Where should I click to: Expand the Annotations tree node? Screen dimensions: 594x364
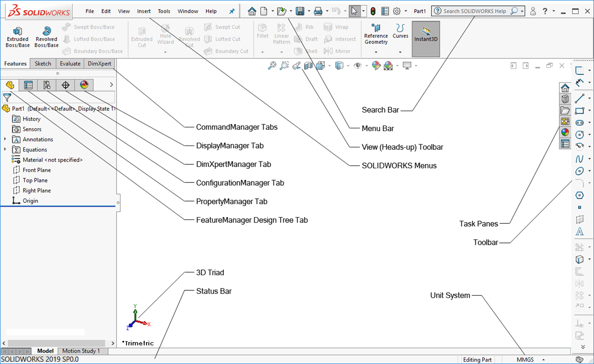5,139
